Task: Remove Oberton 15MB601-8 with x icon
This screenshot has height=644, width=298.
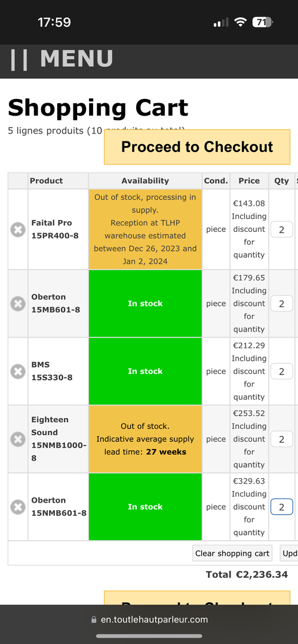Action: [x=18, y=304]
